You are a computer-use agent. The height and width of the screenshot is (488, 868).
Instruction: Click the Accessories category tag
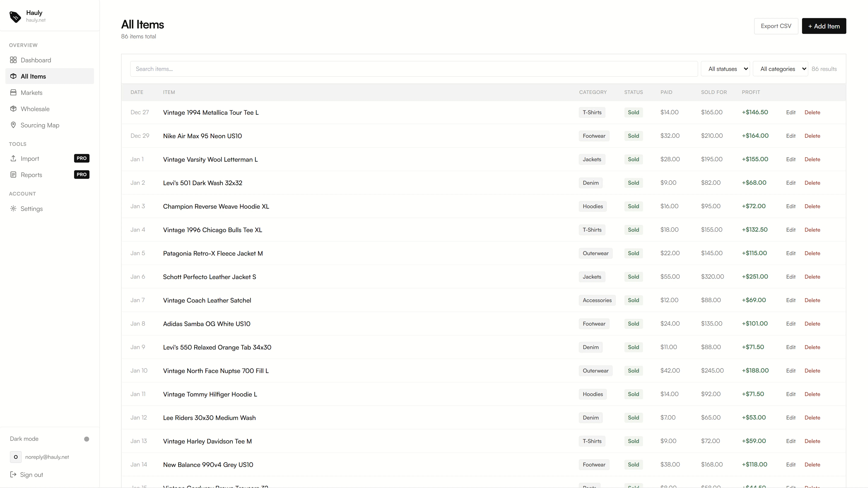pos(597,300)
